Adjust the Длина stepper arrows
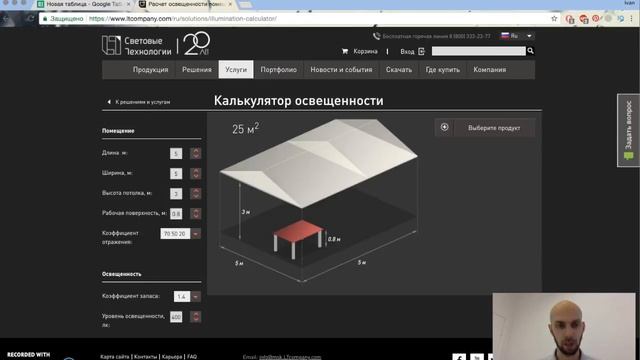The width and height of the screenshot is (640, 360). point(196,153)
